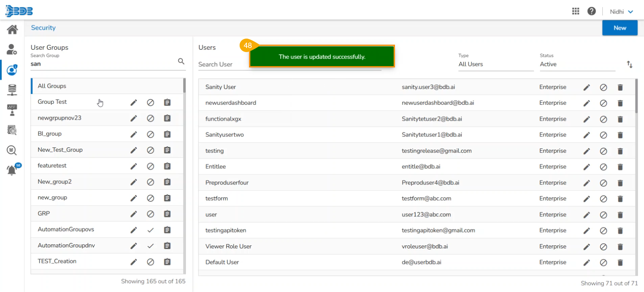Image resolution: width=644 pixels, height=292 pixels.
Task: Activate the AutomationGroupovs group checkmark
Action: point(150,230)
